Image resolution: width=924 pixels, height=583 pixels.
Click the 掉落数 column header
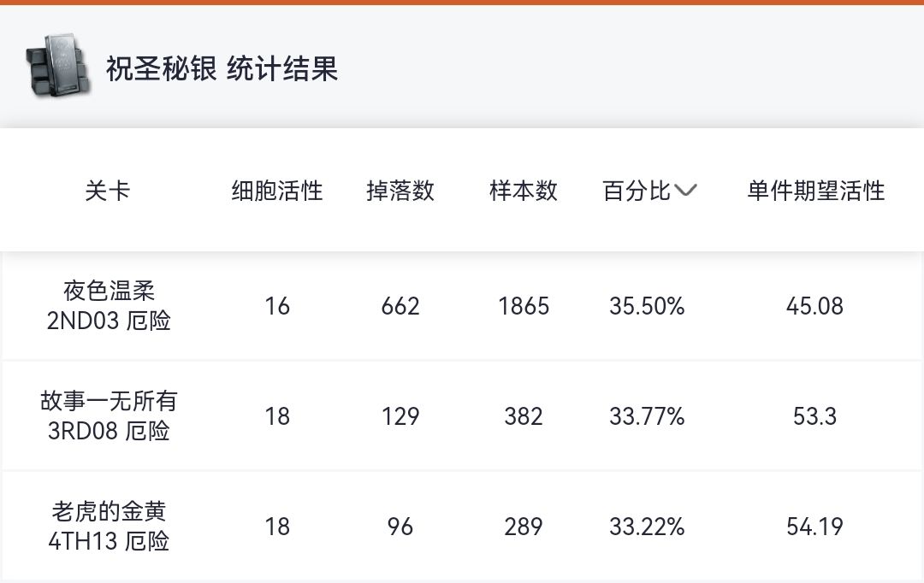point(400,191)
